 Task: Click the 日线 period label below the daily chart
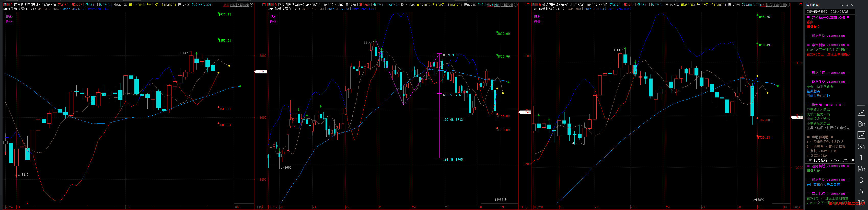click(260, 207)
